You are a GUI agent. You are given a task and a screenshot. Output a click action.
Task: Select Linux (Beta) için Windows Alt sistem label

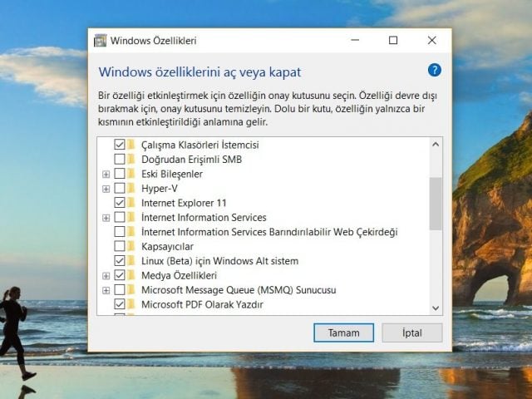click(219, 261)
